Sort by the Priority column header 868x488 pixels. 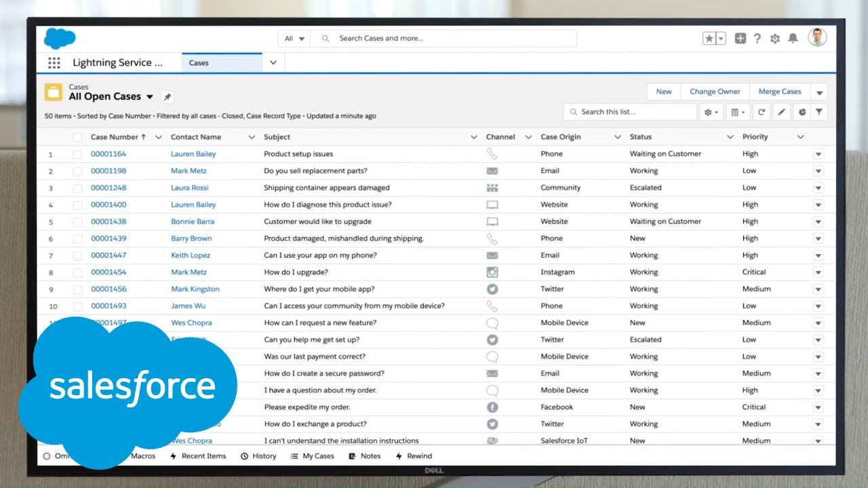point(755,137)
